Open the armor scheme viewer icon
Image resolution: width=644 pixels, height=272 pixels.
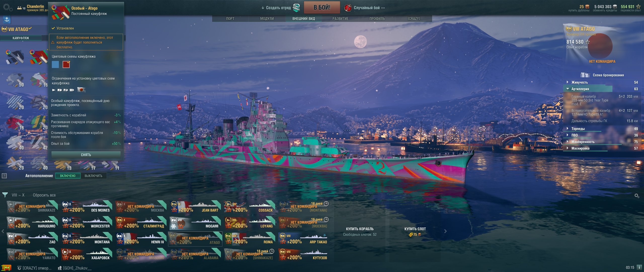pos(585,75)
